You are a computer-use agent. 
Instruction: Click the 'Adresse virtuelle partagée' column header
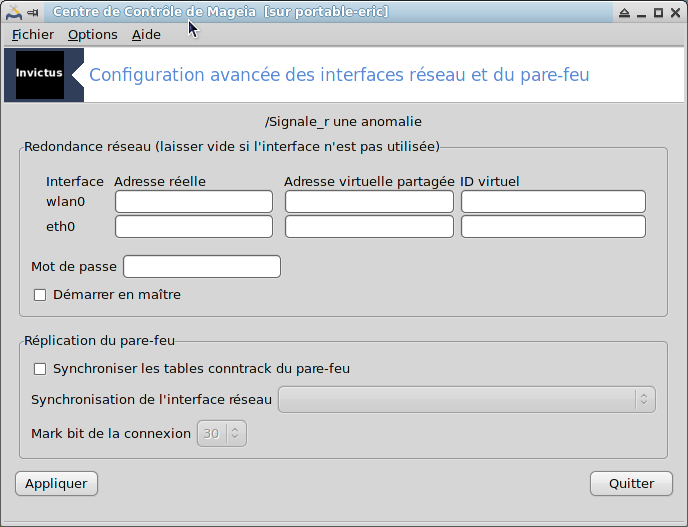click(x=369, y=181)
